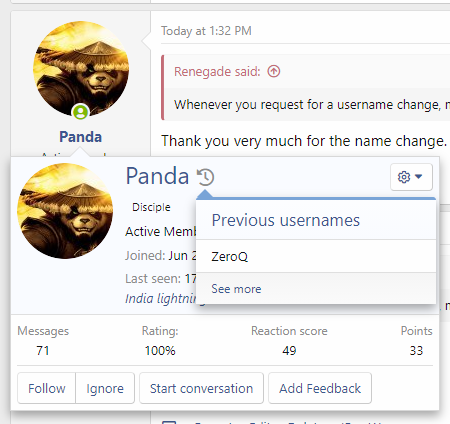Open the Panda profile name heading
Image resolution: width=450 pixels, height=424 pixels.
pos(157,176)
